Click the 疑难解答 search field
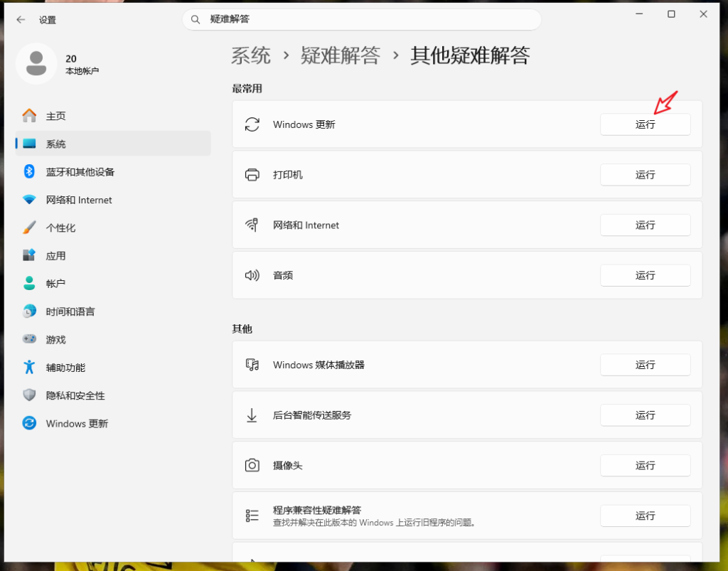The image size is (728, 571). (362, 19)
